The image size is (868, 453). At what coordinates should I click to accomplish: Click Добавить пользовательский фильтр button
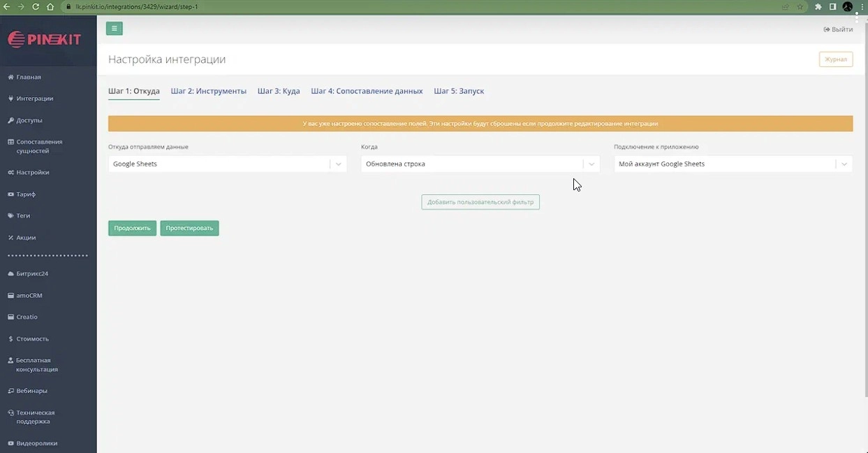click(480, 202)
